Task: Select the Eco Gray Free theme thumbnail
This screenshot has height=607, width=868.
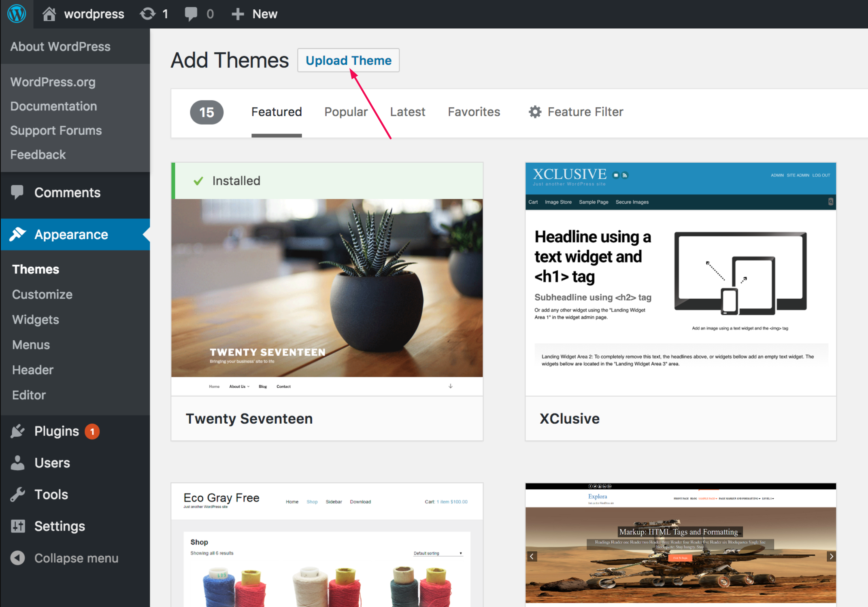Action: click(327, 545)
